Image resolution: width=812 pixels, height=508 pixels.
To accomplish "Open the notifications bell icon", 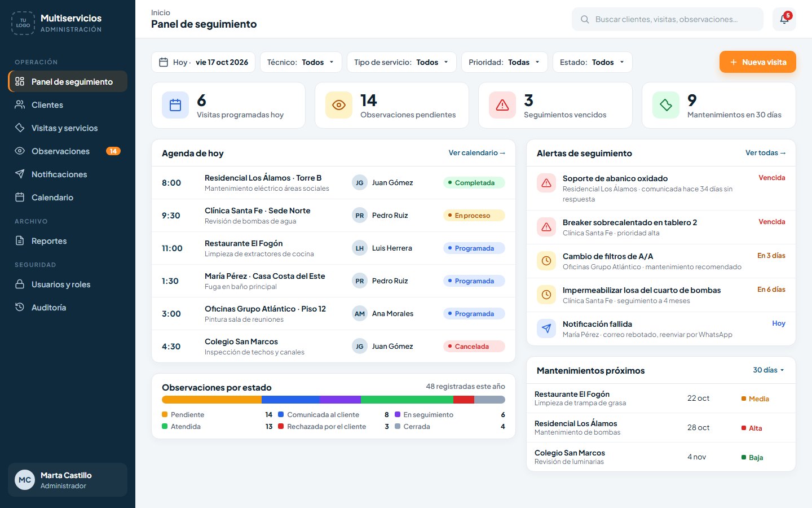I will coord(784,19).
